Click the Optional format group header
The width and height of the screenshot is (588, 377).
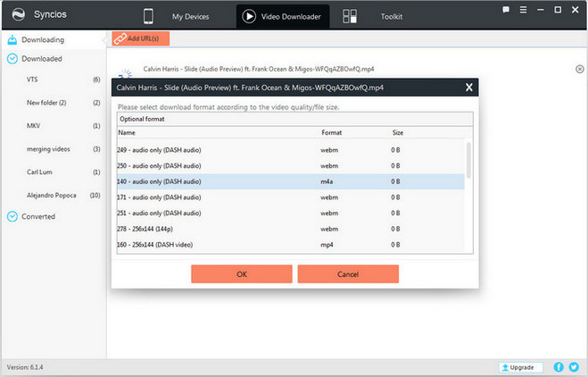(x=294, y=119)
